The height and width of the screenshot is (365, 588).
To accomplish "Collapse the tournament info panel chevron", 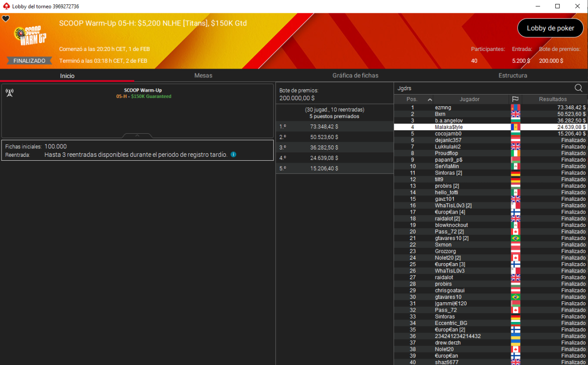I will (x=137, y=135).
